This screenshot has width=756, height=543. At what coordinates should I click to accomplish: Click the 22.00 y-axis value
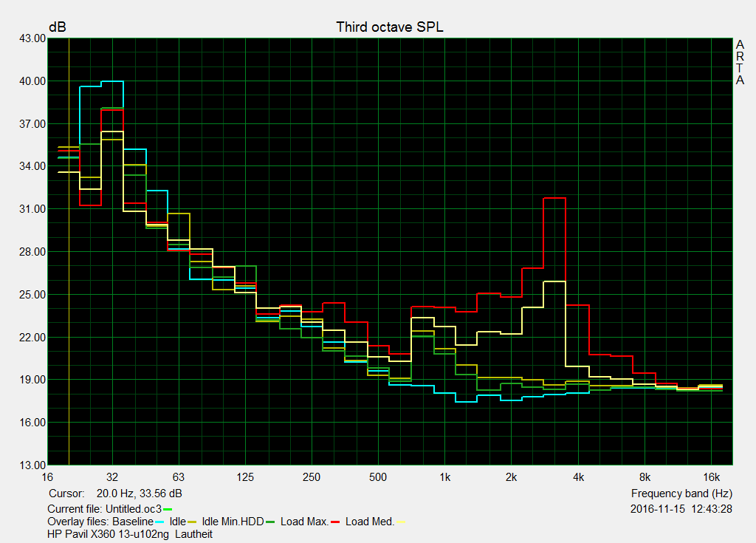(32, 338)
